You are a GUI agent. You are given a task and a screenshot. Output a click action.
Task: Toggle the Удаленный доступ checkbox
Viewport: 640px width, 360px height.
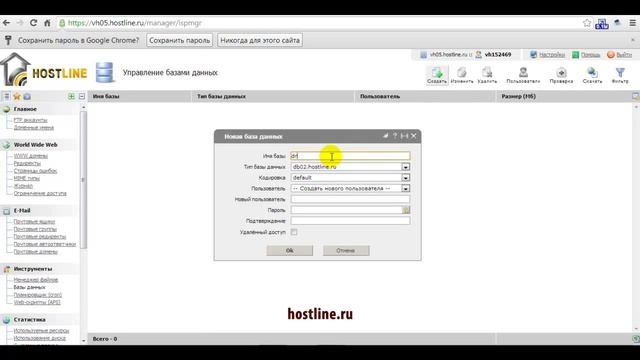[294, 232]
